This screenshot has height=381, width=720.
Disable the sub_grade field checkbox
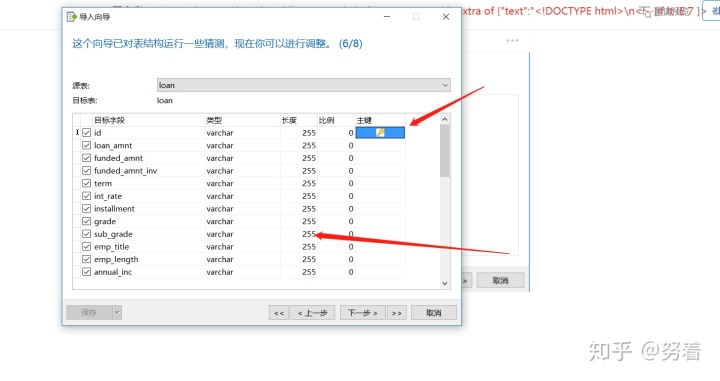(86, 234)
